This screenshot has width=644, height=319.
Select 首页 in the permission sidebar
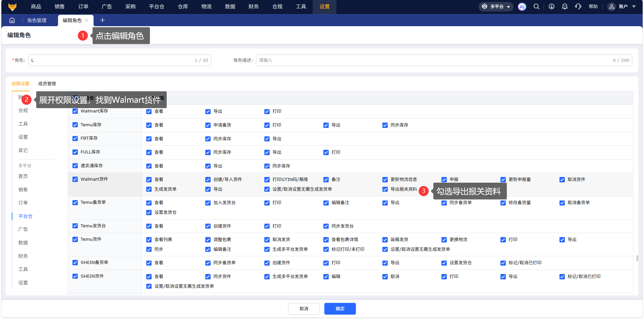coord(23,177)
